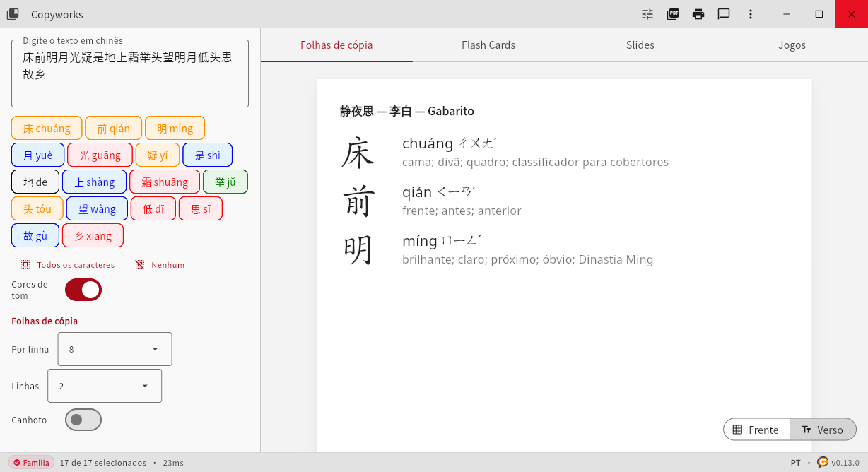The height and width of the screenshot is (472, 868).
Task: Click the definition starting 'brilhante; claro'
Action: pyautogui.click(x=527, y=259)
